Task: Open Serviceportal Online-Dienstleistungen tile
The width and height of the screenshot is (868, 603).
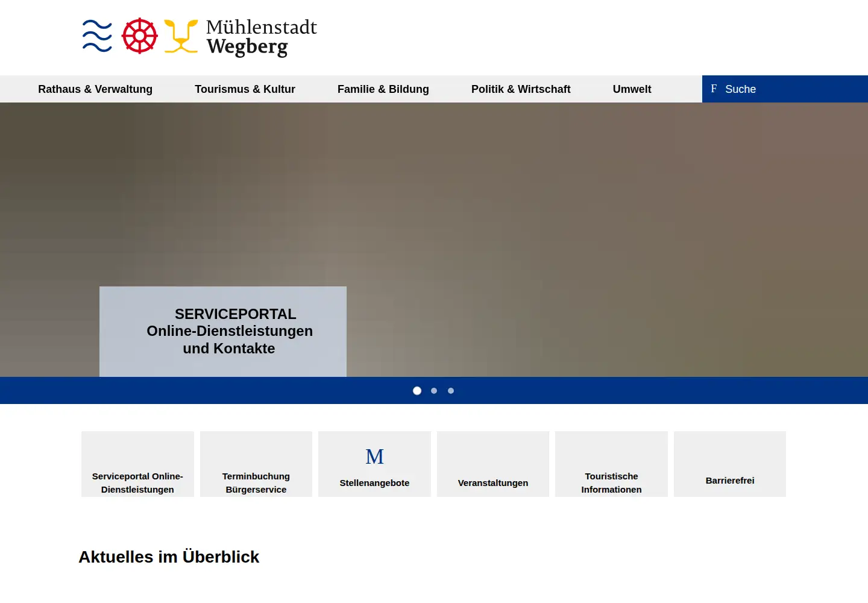Action: pos(137,464)
